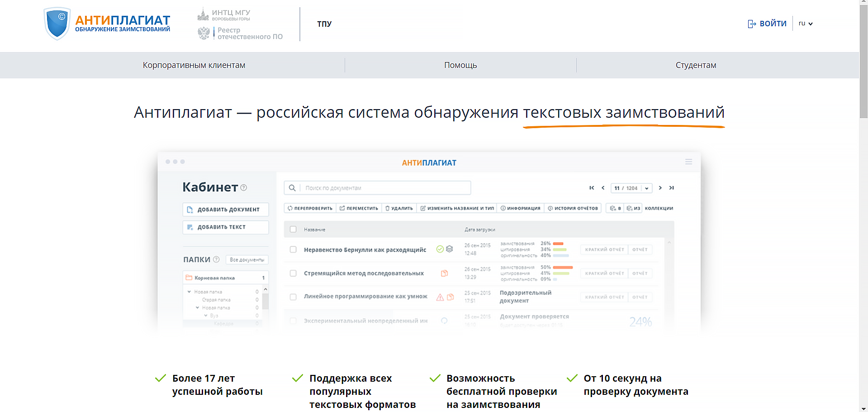Click the search magnifier icon in mockup
The height and width of the screenshot is (412, 868).
[x=292, y=188]
